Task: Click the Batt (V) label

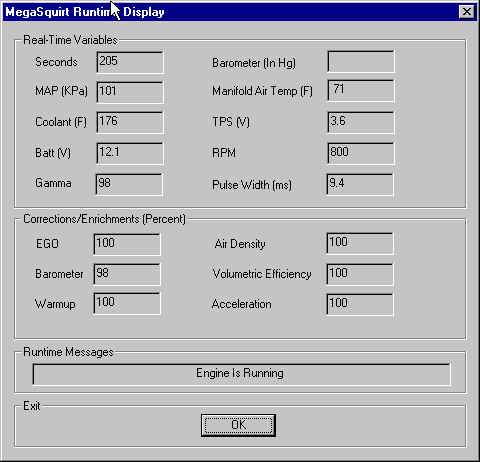Action: pyautogui.click(x=53, y=153)
